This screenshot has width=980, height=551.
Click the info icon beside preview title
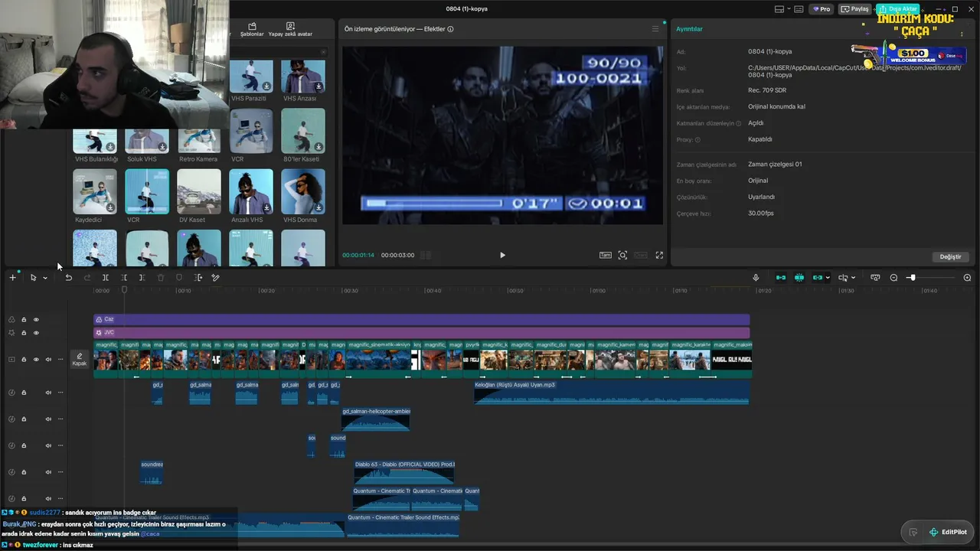450,29
